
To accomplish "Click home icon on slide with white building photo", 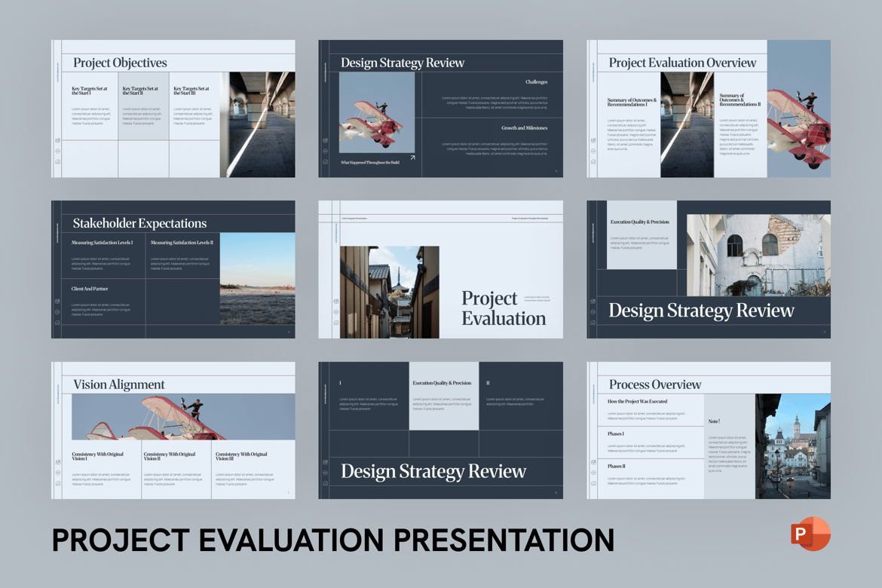I will [x=593, y=323].
